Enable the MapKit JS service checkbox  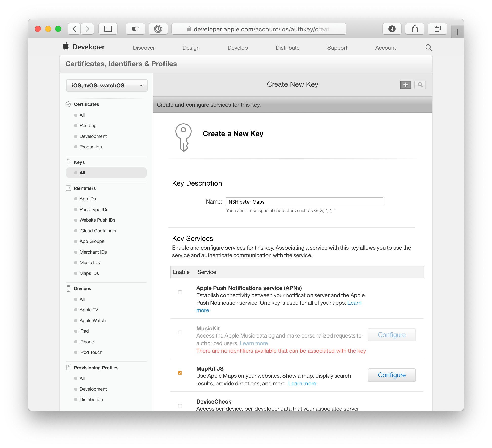(x=180, y=373)
